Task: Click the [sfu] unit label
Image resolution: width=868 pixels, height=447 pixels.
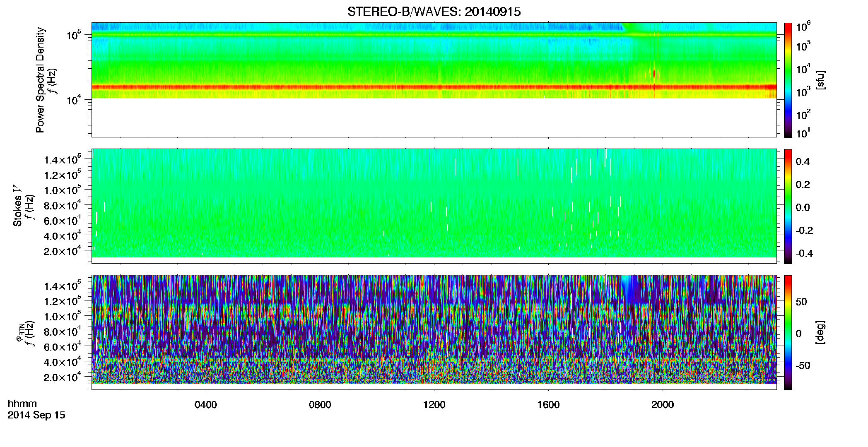Action: 820,80
